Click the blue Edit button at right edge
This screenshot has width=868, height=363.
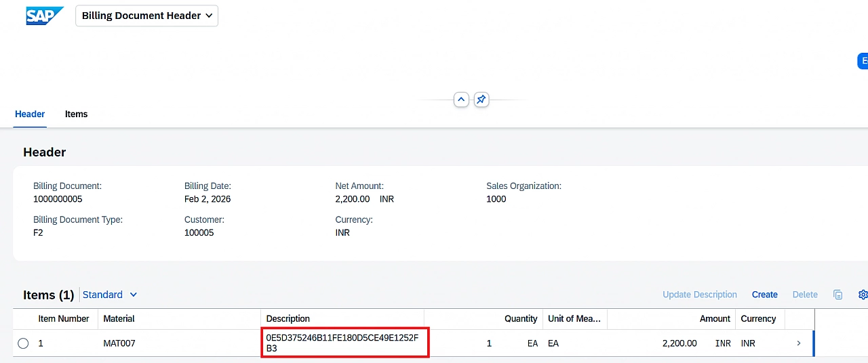click(x=863, y=61)
